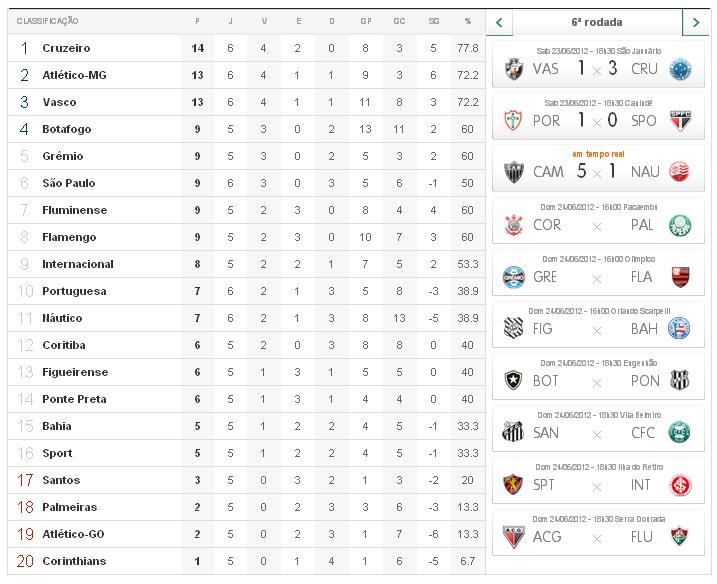This screenshot has height=584, width=717.
Task: Sort table by the P points column
Action: (x=197, y=21)
